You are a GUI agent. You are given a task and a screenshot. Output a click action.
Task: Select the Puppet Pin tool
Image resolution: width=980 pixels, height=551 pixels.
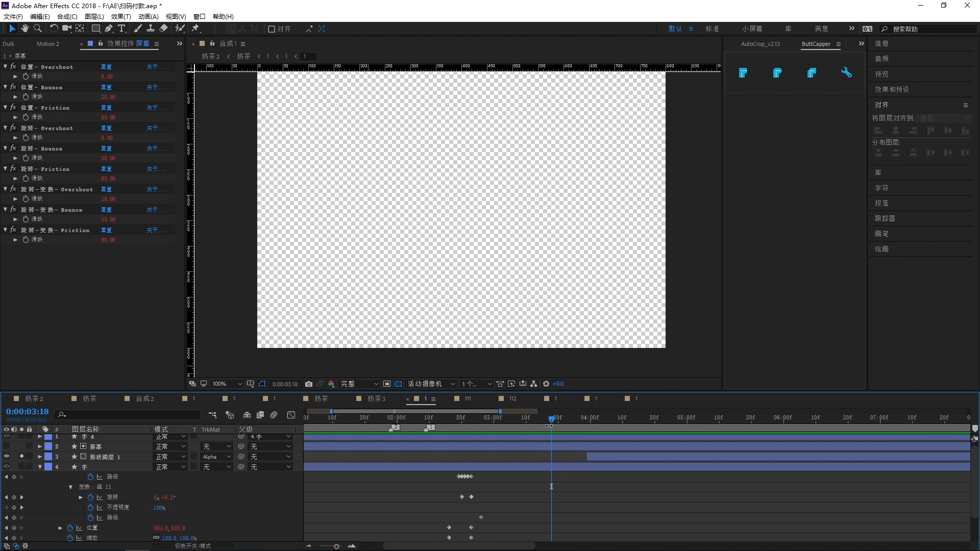[195, 29]
